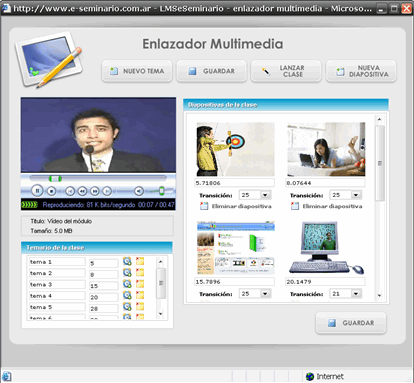
Task: Click the tema 5 name field
Action: (57, 307)
